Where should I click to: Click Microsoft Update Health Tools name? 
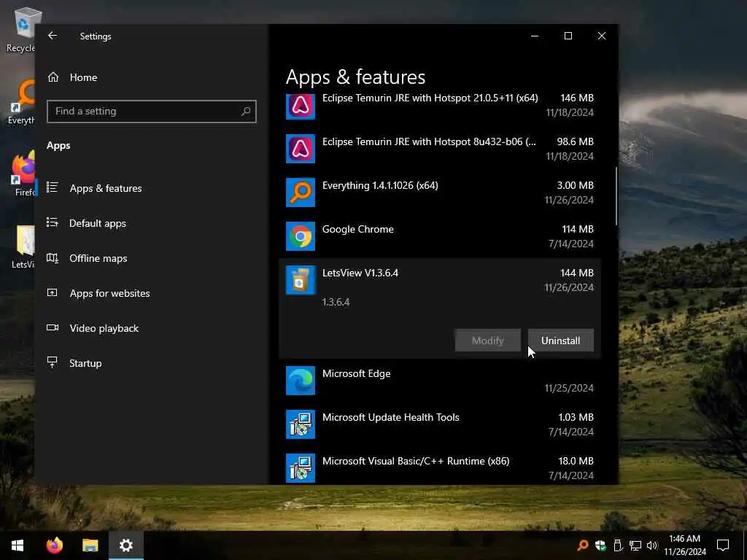(391, 418)
